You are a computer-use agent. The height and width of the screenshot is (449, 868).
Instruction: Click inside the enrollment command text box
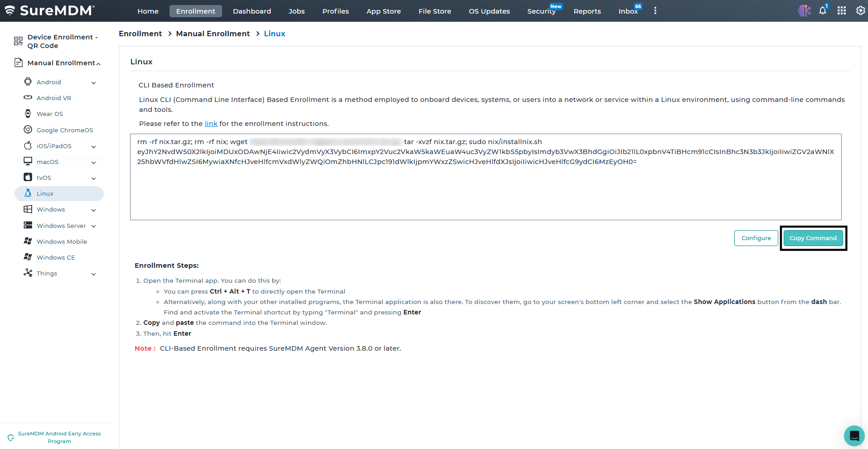point(486,177)
